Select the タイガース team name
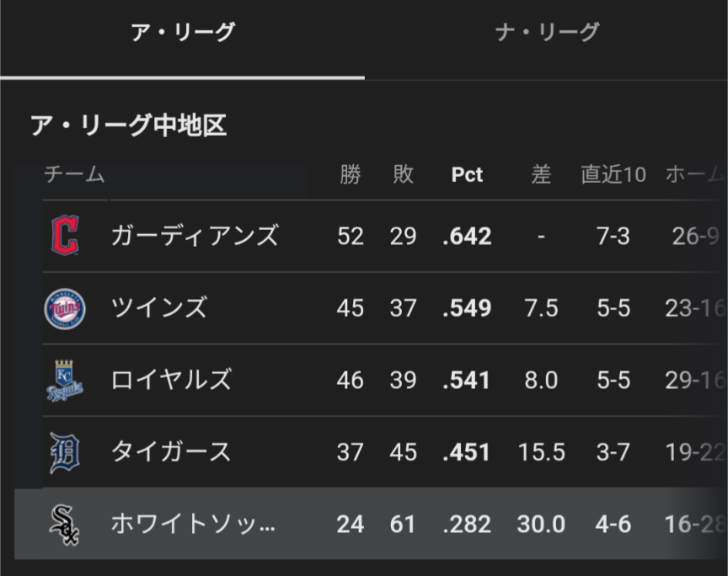The width and height of the screenshot is (728, 576). pos(171,452)
